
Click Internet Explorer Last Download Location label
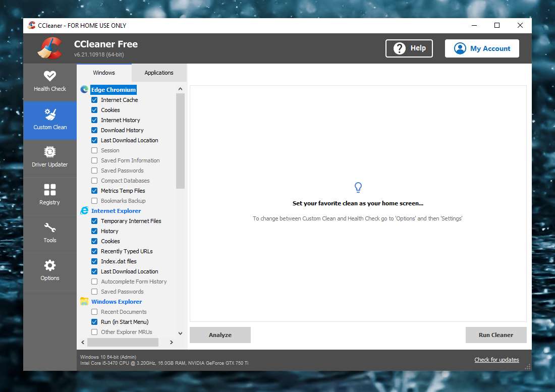click(x=130, y=271)
